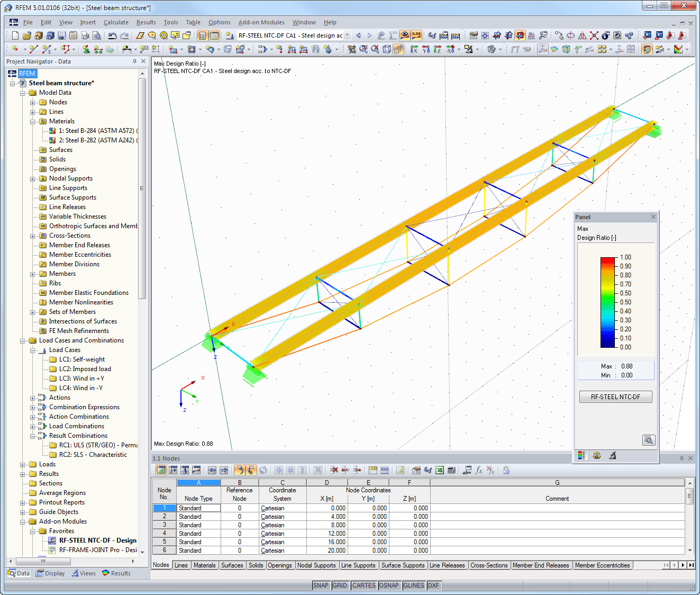
Task: Click the view in Z direction icon
Action: click(x=438, y=49)
